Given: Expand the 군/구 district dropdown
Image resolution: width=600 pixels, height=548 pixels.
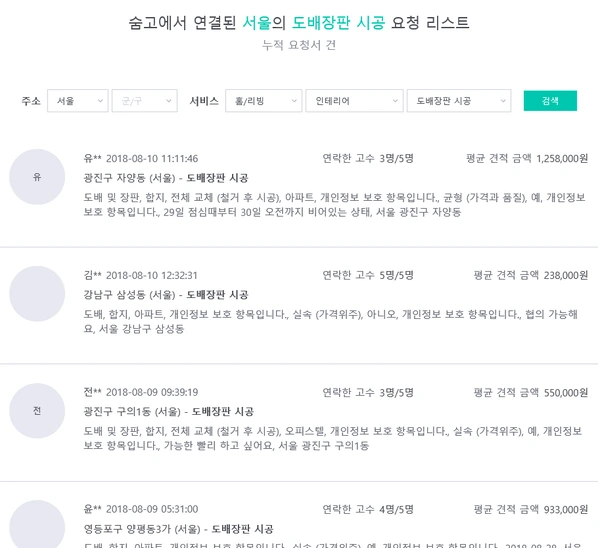Looking at the screenshot, I should point(144,101).
